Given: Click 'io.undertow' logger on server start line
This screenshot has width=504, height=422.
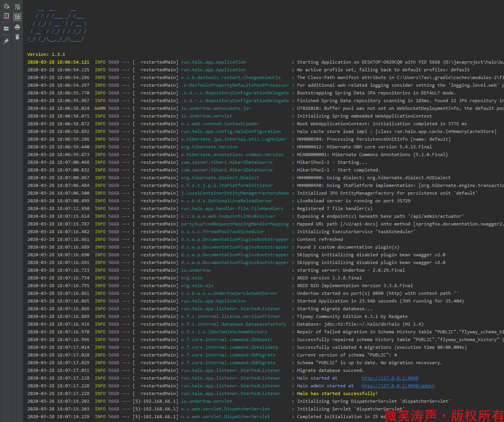Looking at the screenshot, I should tap(196, 270).
